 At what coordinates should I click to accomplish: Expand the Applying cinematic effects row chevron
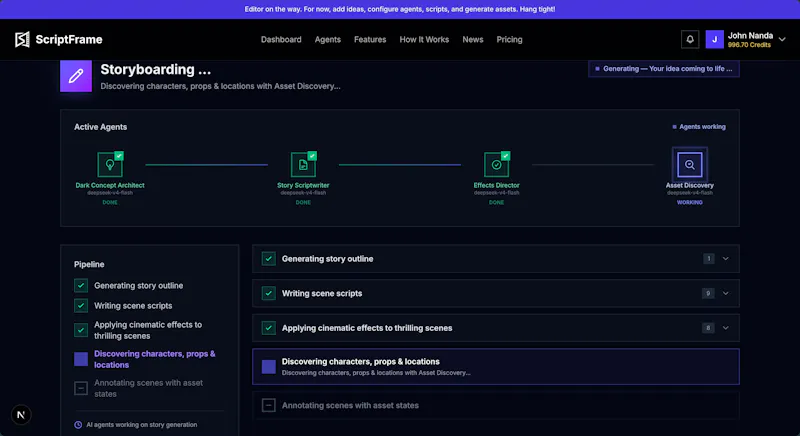[x=726, y=328]
